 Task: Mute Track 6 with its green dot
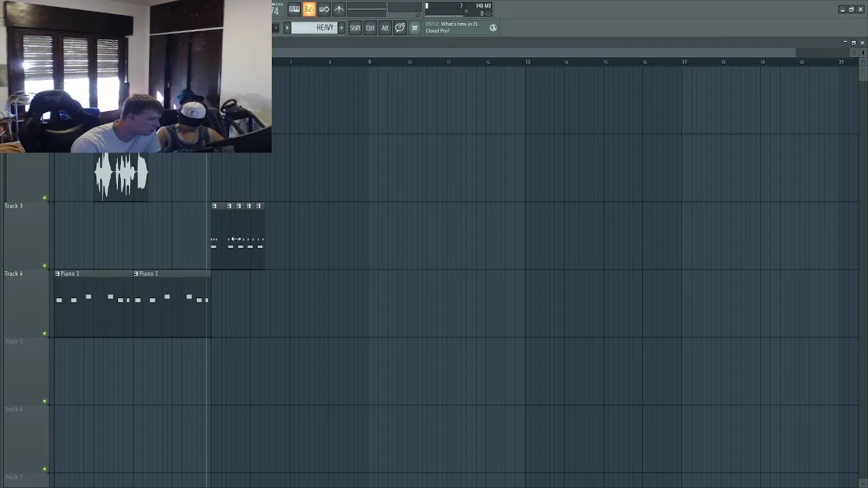45,469
